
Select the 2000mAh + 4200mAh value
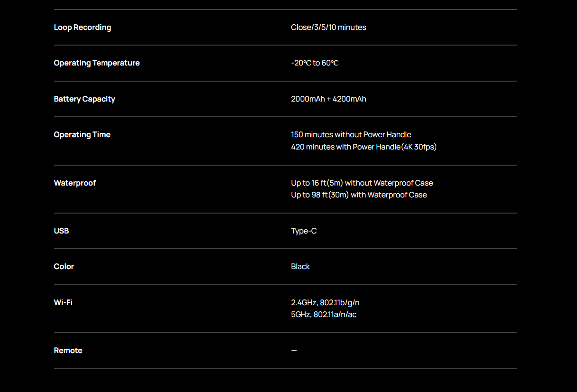[328, 99]
